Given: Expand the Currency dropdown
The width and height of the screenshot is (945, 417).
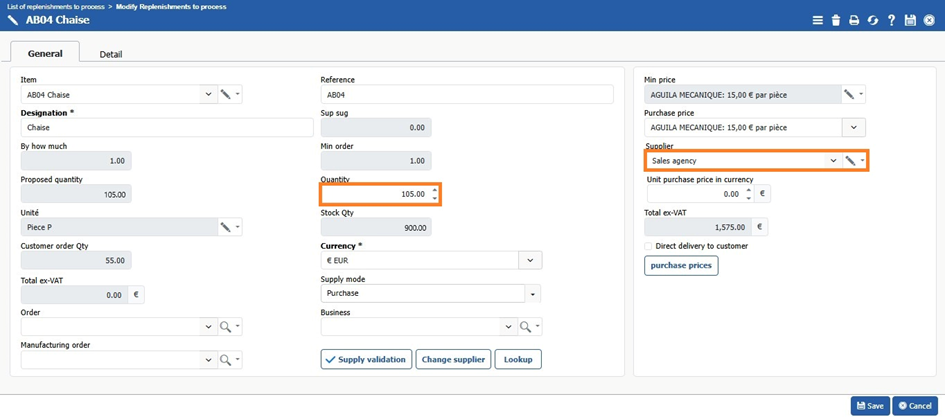Looking at the screenshot, I should pos(530,260).
